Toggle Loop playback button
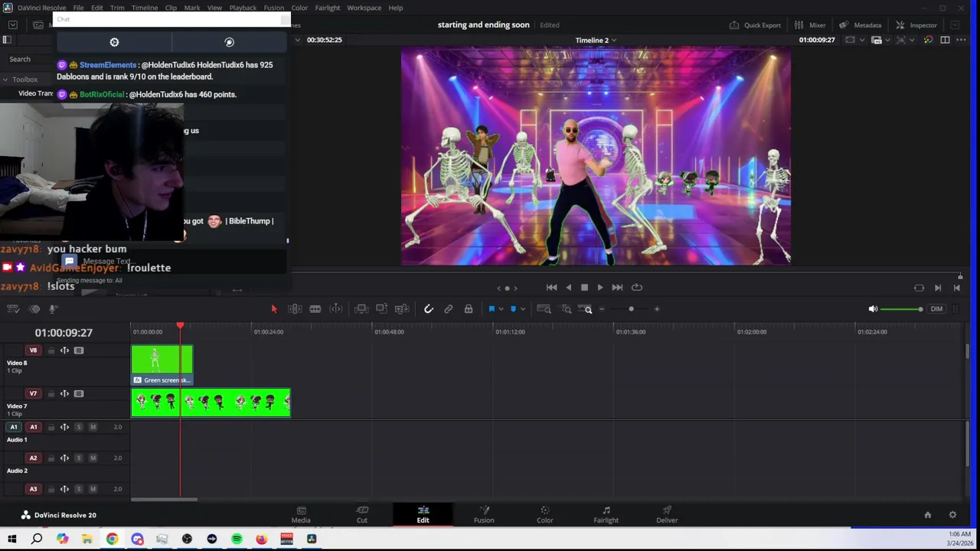The image size is (980, 551). tap(637, 288)
